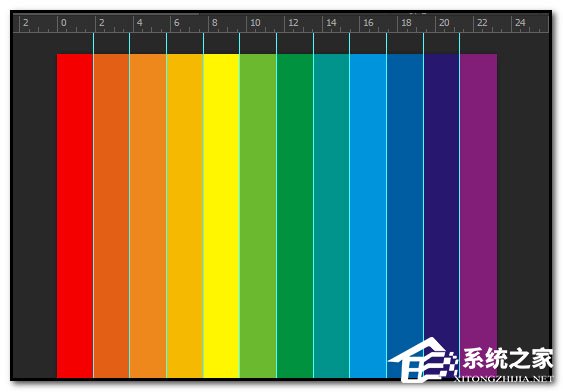This screenshot has width=563, height=392.
Task: Select the guide between light green and dark green
Action: point(276,205)
